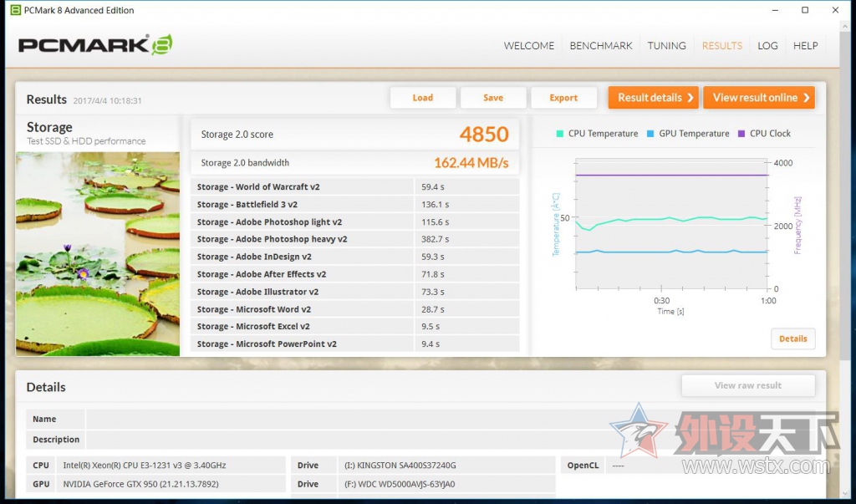This screenshot has height=504, width=856.
Task: Click the Details button under the chart
Action: [792, 339]
